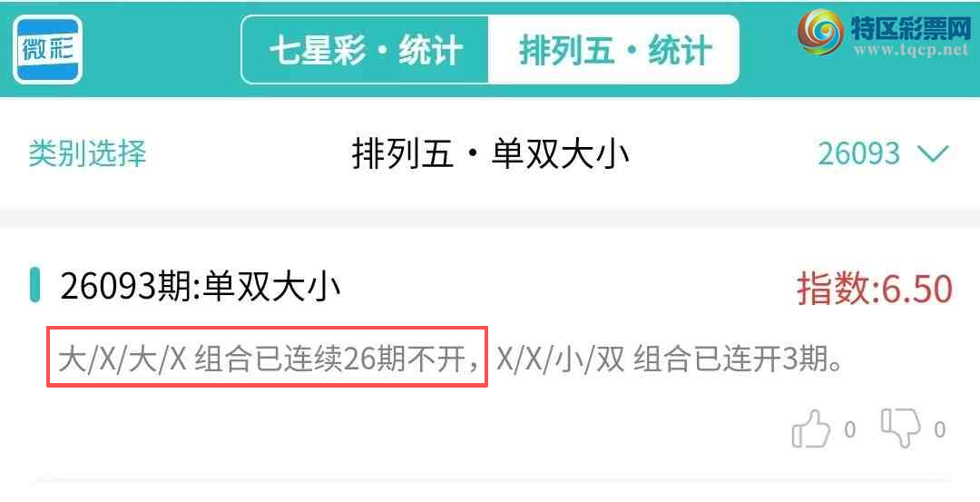Open 类别选择 category chooser
Image resolution: width=980 pixels, height=502 pixels.
87,153
